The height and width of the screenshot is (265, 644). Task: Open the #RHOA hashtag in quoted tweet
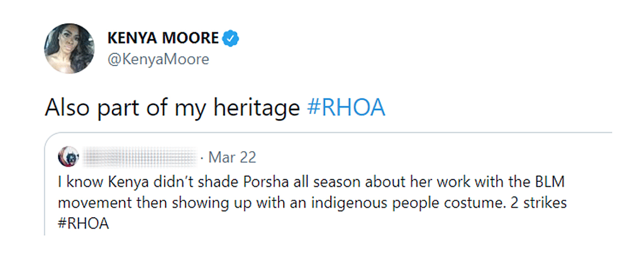coord(83,225)
